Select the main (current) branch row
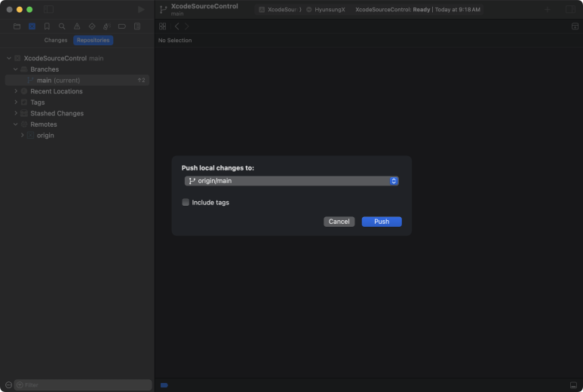This screenshot has width=583, height=392. click(x=77, y=80)
